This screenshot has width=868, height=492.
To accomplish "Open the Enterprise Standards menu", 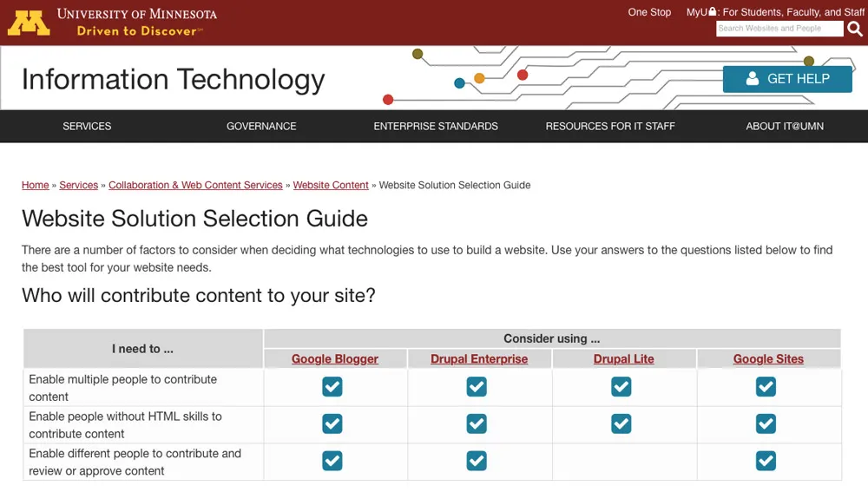I will tap(436, 126).
